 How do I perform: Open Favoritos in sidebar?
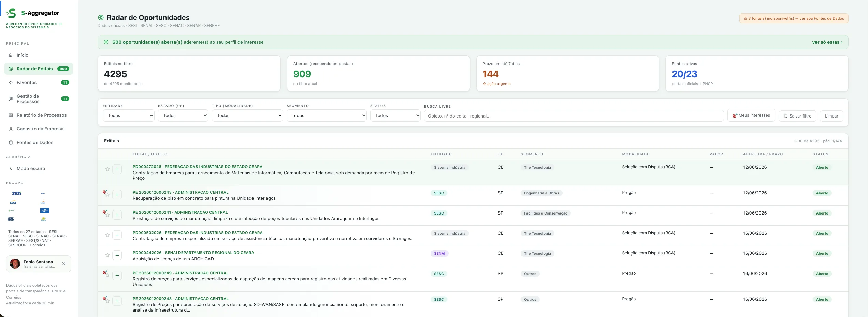tap(39, 82)
